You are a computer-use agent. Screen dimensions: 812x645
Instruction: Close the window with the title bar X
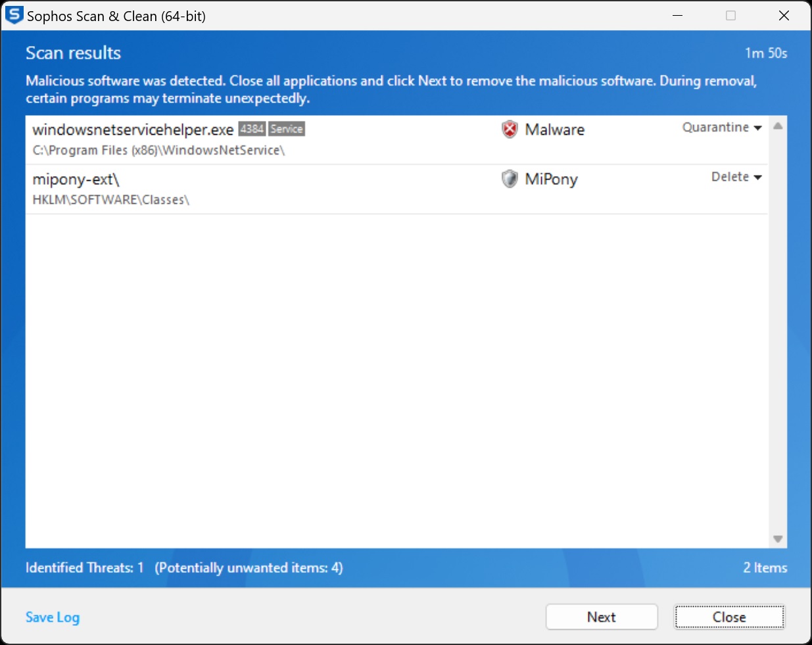click(784, 15)
